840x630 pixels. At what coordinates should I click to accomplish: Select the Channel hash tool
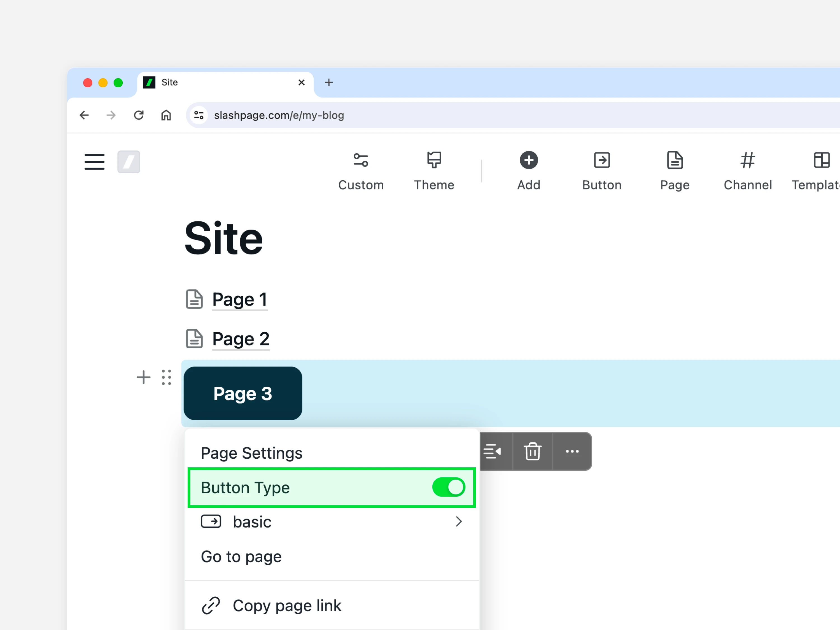click(x=748, y=171)
